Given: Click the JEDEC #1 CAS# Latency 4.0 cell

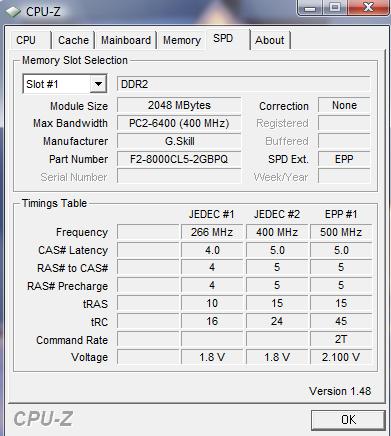Looking at the screenshot, I should click(x=212, y=250).
